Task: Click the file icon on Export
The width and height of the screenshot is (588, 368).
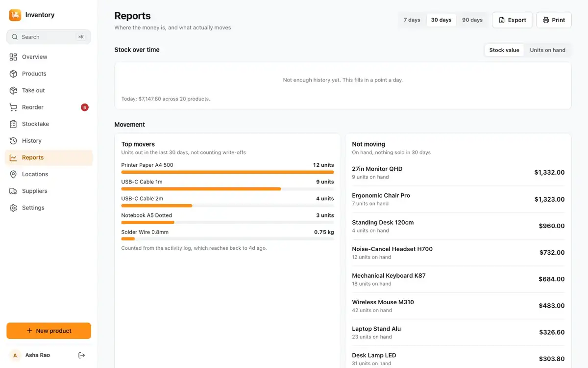Action: click(502, 20)
